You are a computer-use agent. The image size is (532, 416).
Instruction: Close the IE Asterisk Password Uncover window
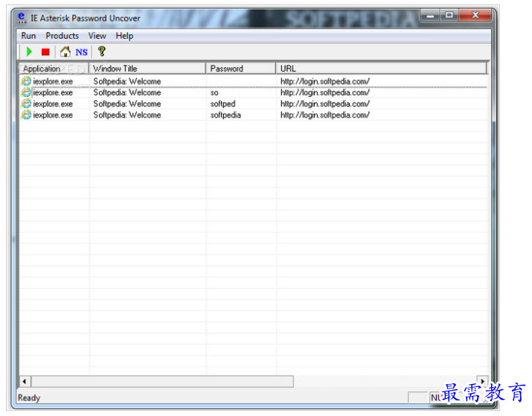coord(475,16)
